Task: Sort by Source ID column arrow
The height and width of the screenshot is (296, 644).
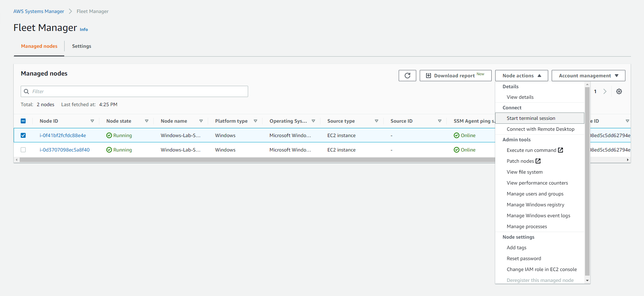Action: [440, 121]
